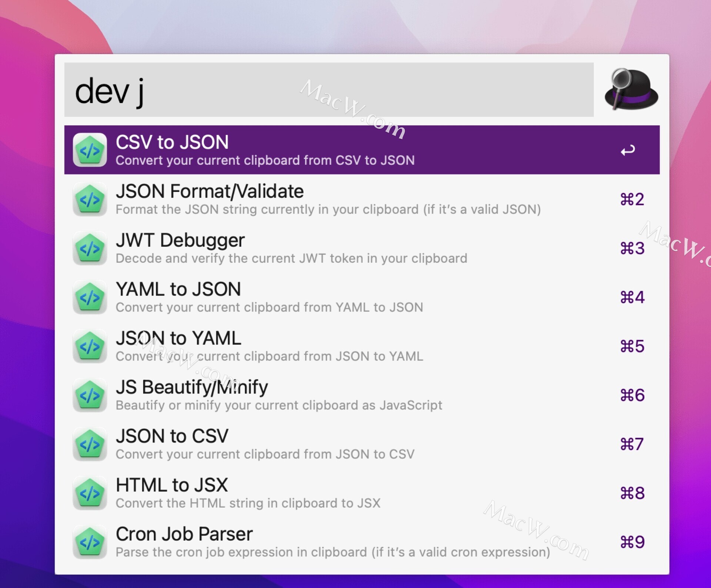Click the JS Beautify/Minify row icon
This screenshot has width=711, height=588.
tap(90, 395)
